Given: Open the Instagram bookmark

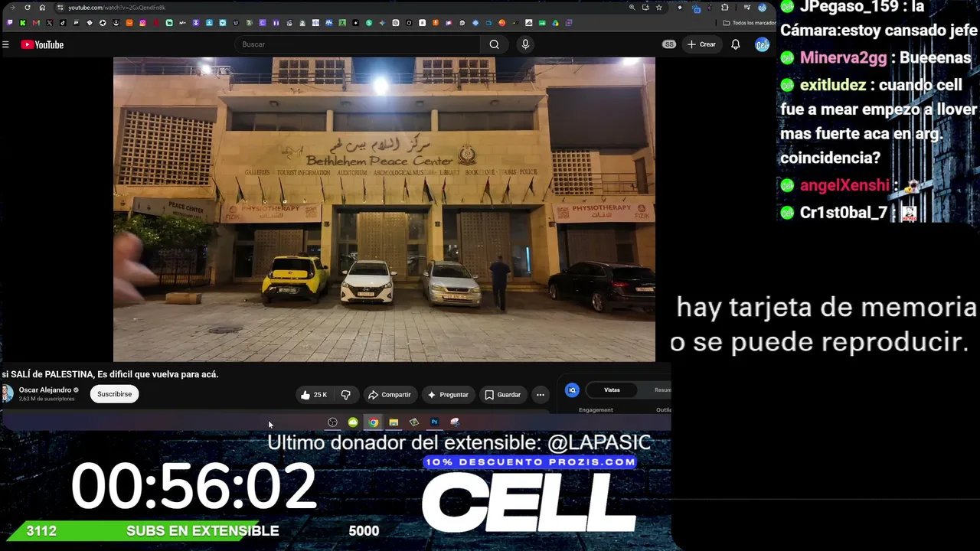Looking at the screenshot, I should (x=142, y=23).
